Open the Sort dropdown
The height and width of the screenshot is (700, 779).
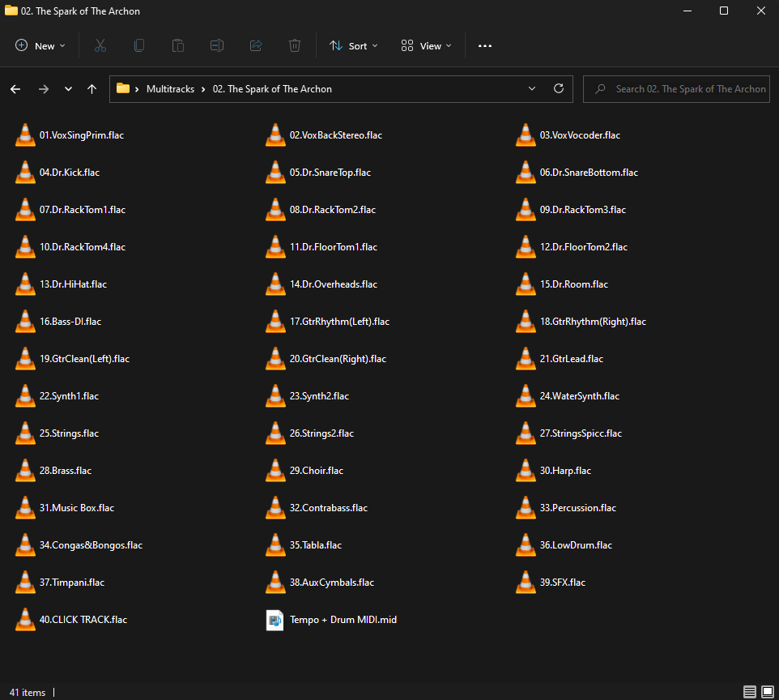(353, 45)
